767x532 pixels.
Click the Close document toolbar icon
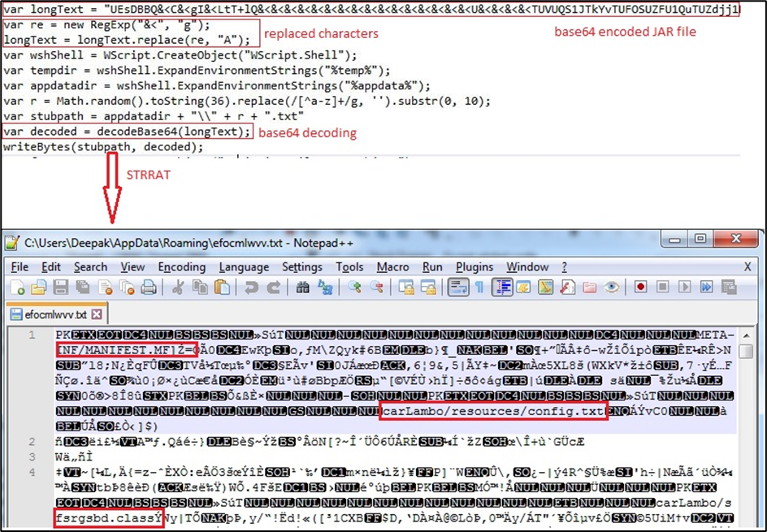point(105,287)
